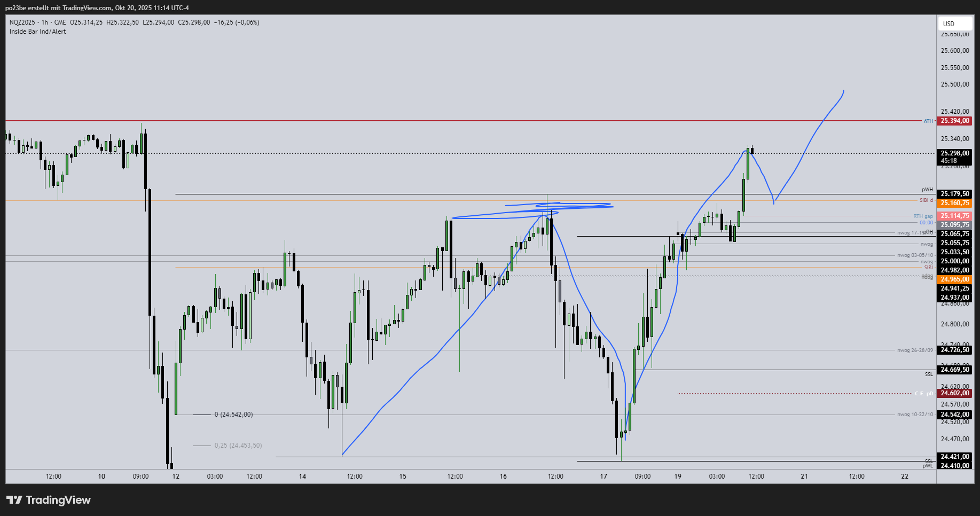980x516 pixels.
Task: Click the nwog 10-22/10 line label
Action: pyautogui.click(x=915, y=415)
